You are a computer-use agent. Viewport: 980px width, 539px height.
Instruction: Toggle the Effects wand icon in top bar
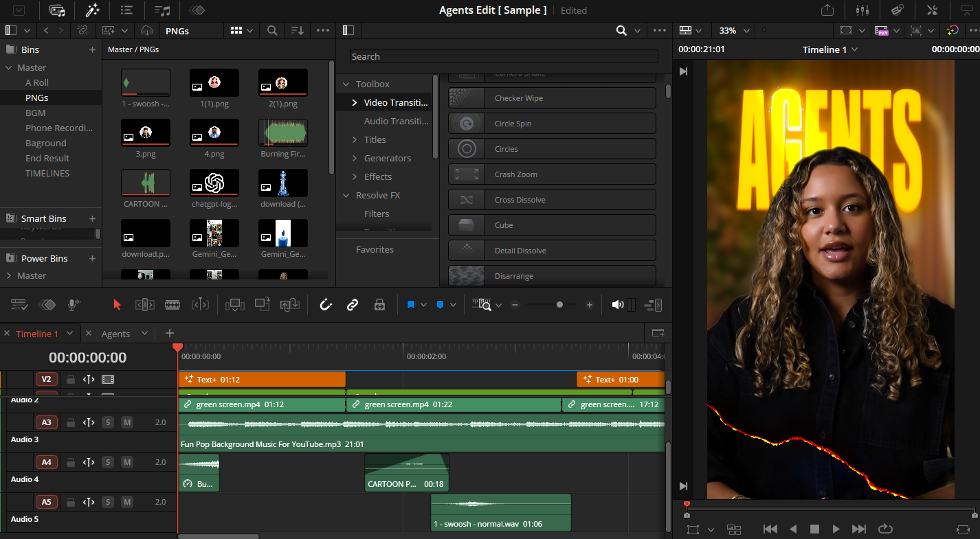[92, 10]
